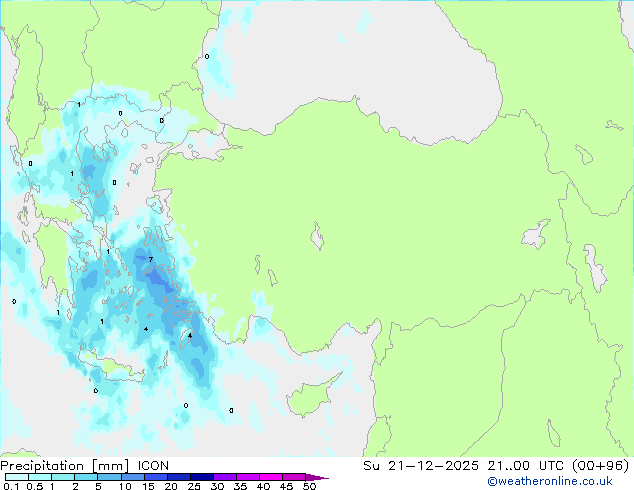Click the 35–40 mm legend color box
The image size is (634, 490).
(248, 477)
